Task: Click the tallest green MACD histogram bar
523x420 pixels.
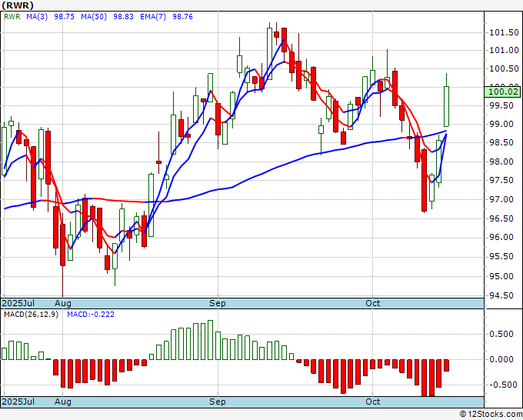Action: tap(210, 340)
